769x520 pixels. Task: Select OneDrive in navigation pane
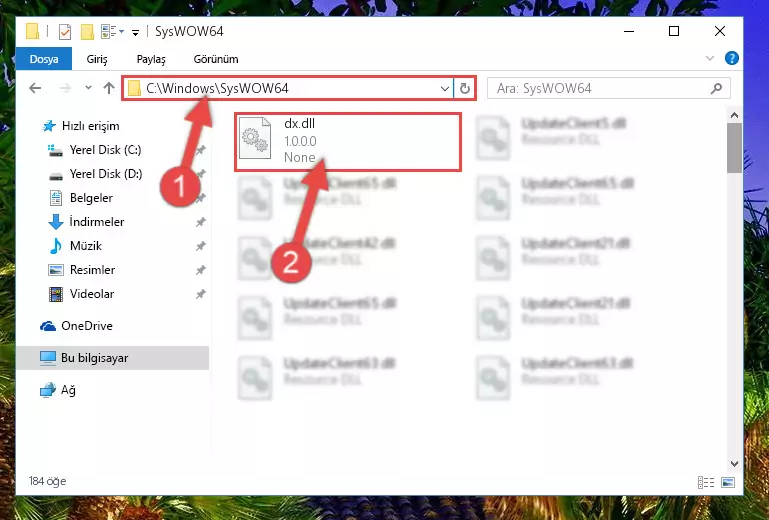76,326
